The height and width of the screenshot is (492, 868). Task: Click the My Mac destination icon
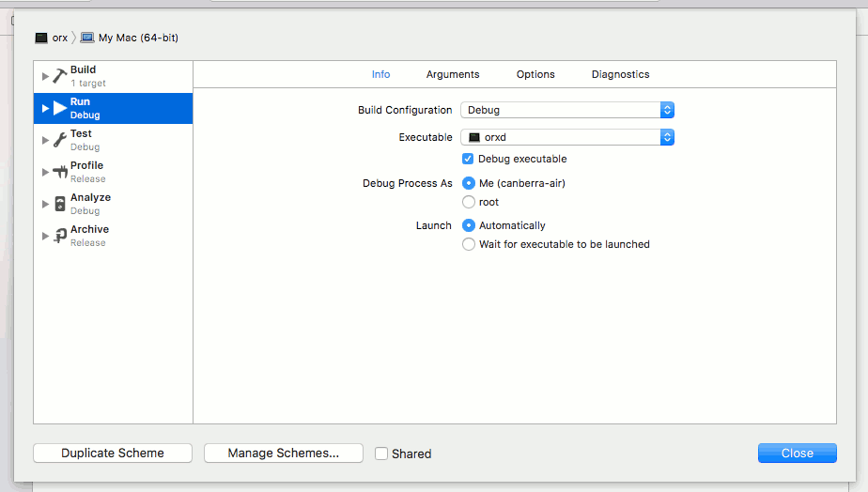87,38
